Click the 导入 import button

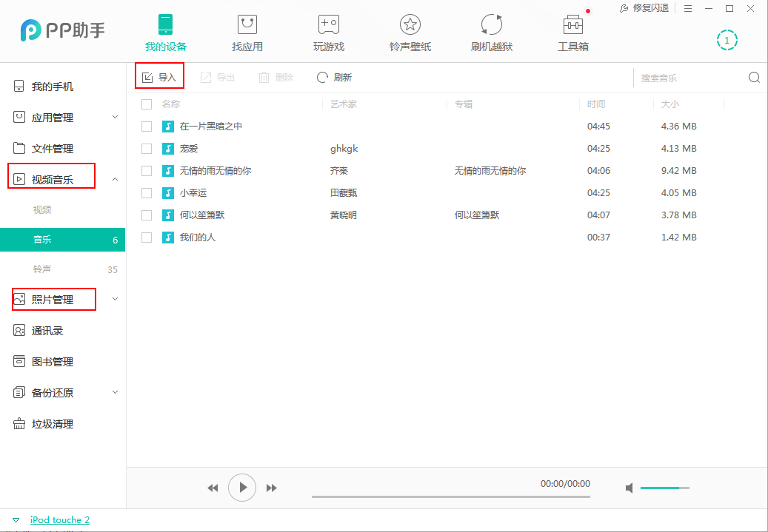coord(158,76)
